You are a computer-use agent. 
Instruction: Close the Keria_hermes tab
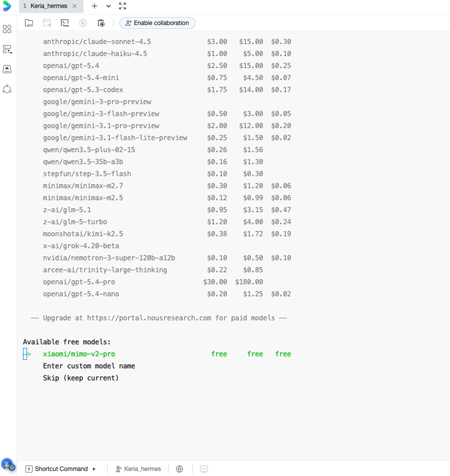[74, 6]
